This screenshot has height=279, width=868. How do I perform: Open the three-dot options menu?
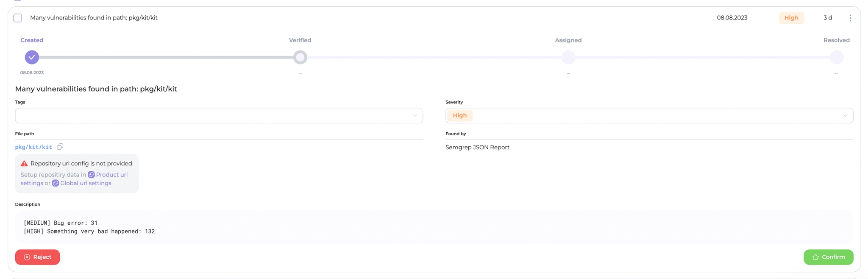pyautogui.click(x=850, y=18)
